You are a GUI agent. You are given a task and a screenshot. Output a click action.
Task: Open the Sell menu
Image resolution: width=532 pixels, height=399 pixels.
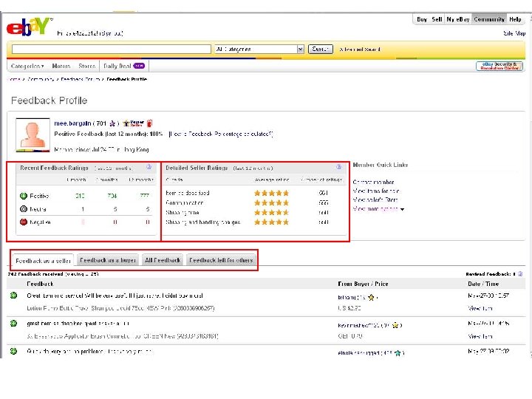tap(437, 19)
